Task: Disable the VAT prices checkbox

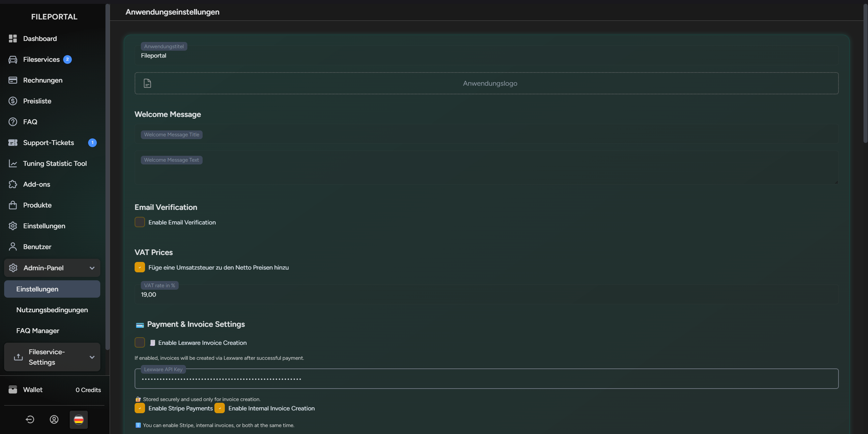Action: pyautogui.click(x=139, y=267)
